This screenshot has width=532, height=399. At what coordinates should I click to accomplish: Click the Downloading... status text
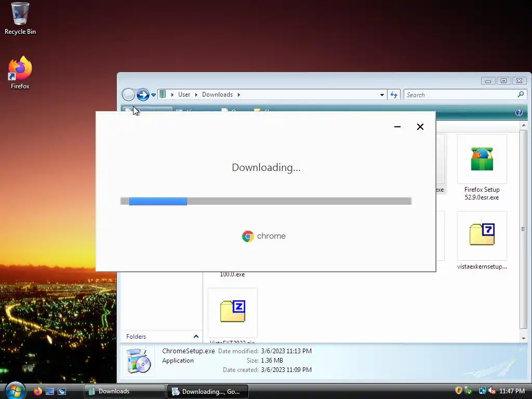[x=266, y=168]
